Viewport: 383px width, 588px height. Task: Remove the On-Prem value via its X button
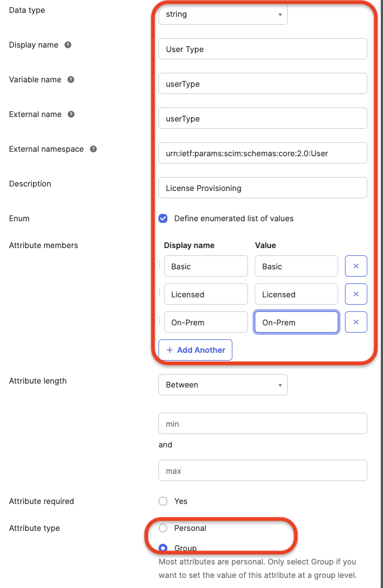[x=356, y=322]
